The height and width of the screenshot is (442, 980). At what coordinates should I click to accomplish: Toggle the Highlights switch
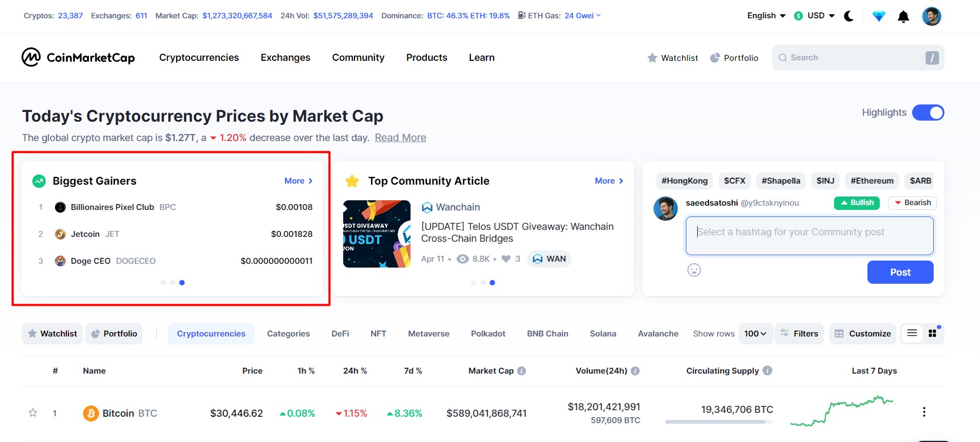(928, 113)
